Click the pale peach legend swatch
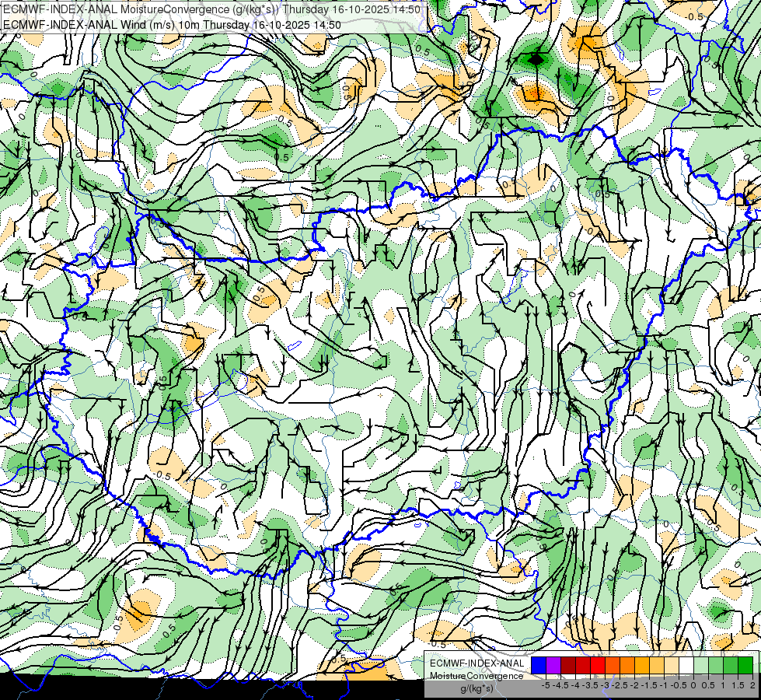This screenshot has height=700, width=761. point(672,665)
